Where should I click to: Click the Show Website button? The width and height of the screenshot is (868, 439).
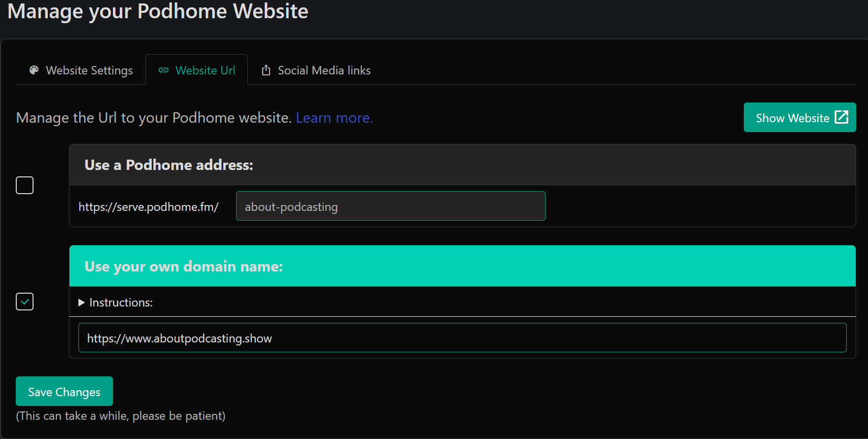799,117
